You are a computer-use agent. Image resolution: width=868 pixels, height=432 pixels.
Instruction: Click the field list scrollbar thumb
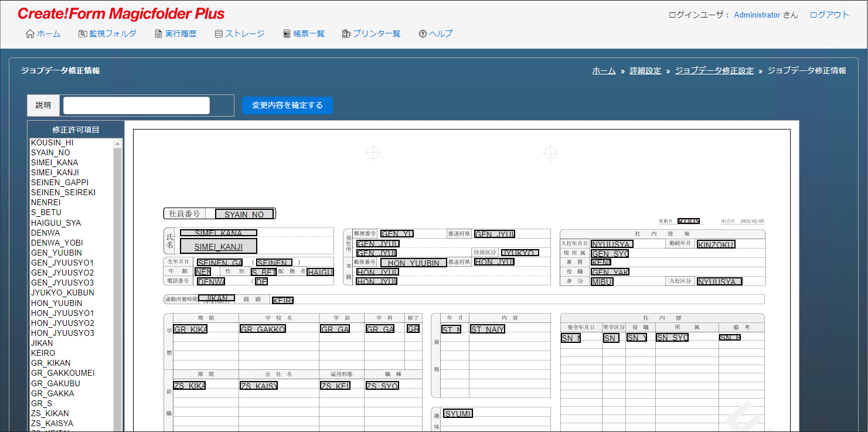(x=118, y=290)
